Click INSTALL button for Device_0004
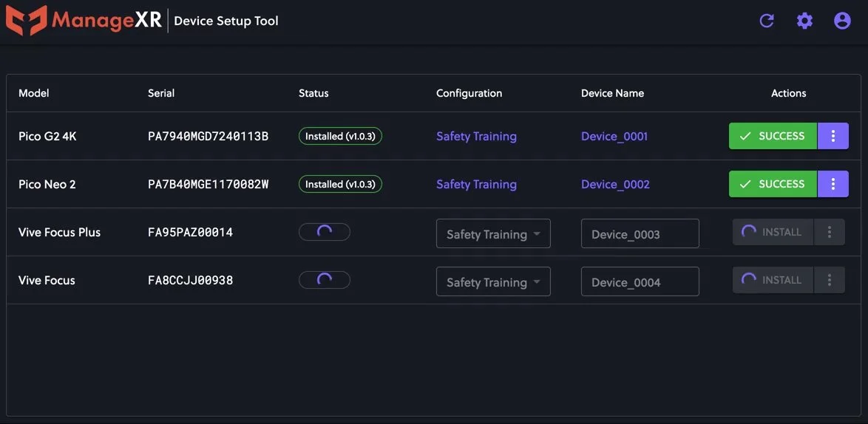The width and height of the screenshot is (868, 424). coord(773,280)
